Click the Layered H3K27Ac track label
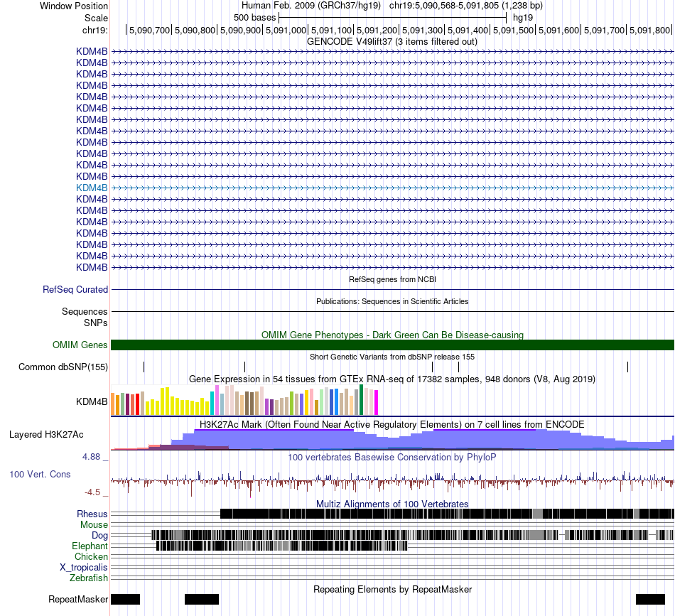Image resolution: width=675 pixels, height=616 pixels. pos(46,434)
